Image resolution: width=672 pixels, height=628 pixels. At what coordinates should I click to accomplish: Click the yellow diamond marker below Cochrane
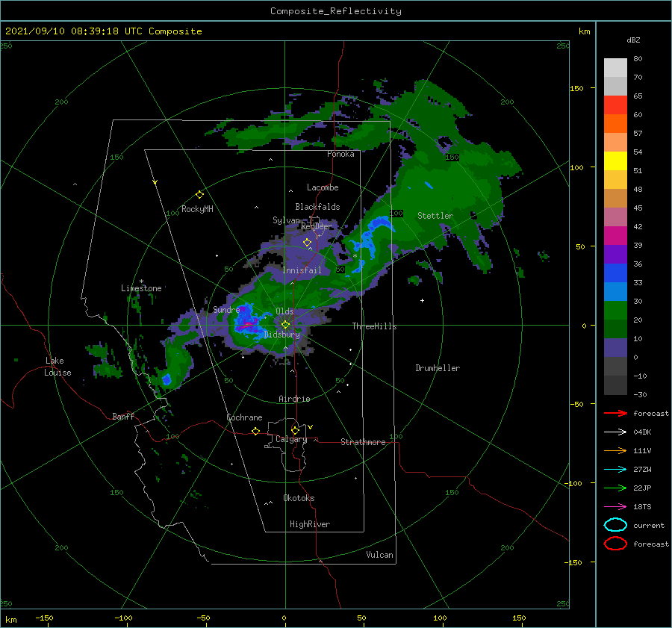tap(256, 431)
